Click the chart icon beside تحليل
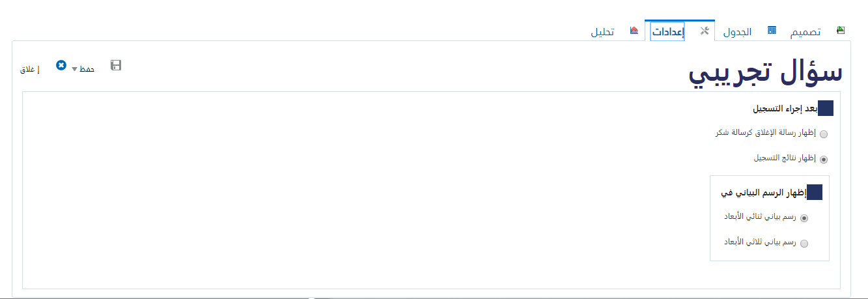This screenshot has width=868, height=299. coord(634,31)
